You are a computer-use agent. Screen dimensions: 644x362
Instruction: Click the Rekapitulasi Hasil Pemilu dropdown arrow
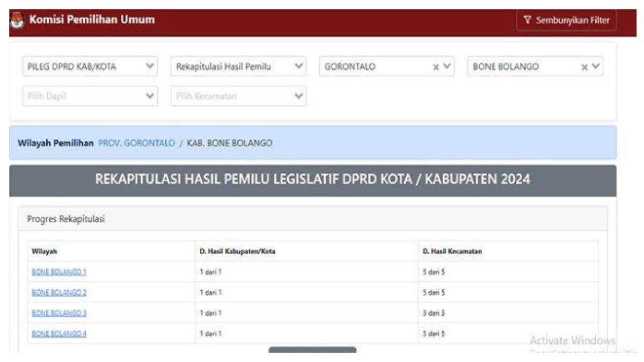pyautogui.click(x=297, y=67)
